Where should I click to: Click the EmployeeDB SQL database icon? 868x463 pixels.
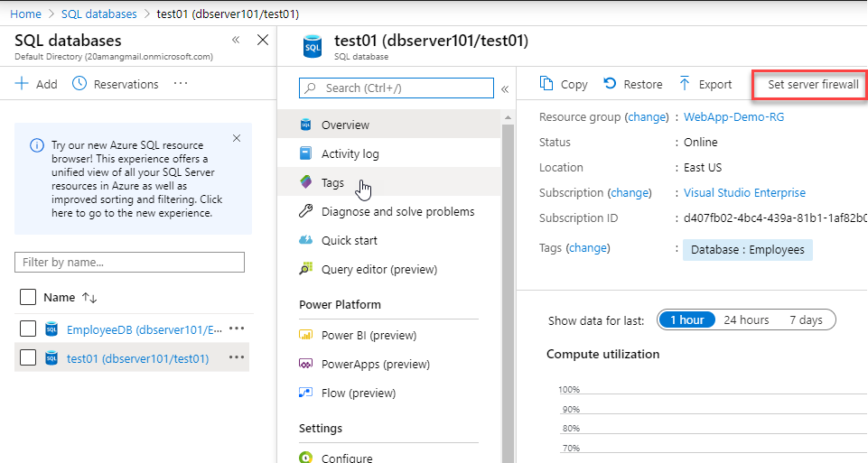tap(51, 329)
